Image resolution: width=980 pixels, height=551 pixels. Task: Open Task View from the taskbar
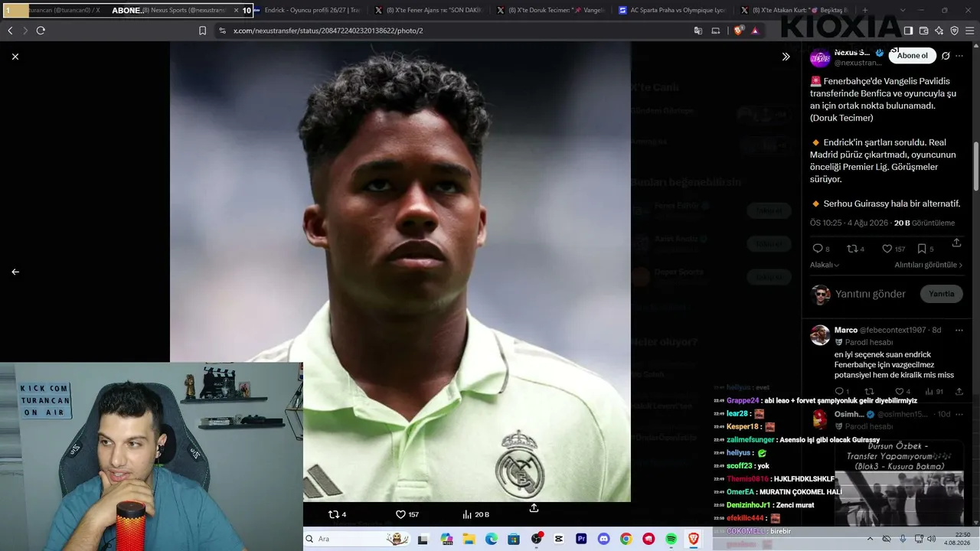pyautogui.click(x=423, y=539)
